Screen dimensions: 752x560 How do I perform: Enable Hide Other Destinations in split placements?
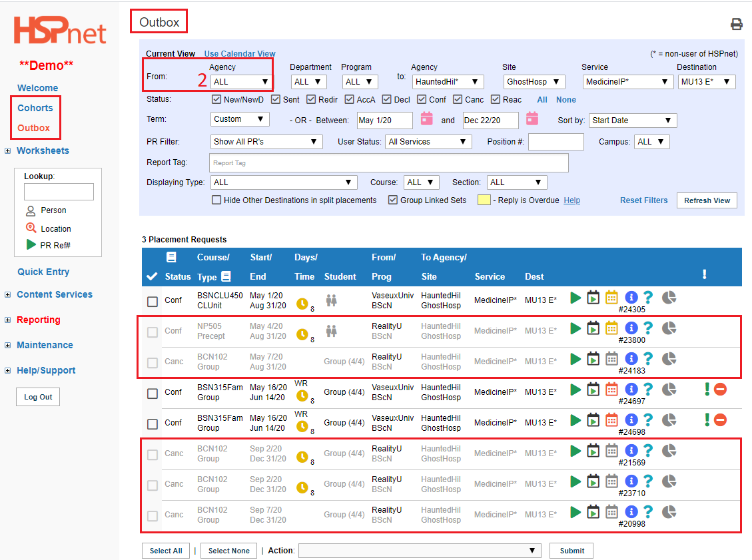216,200
